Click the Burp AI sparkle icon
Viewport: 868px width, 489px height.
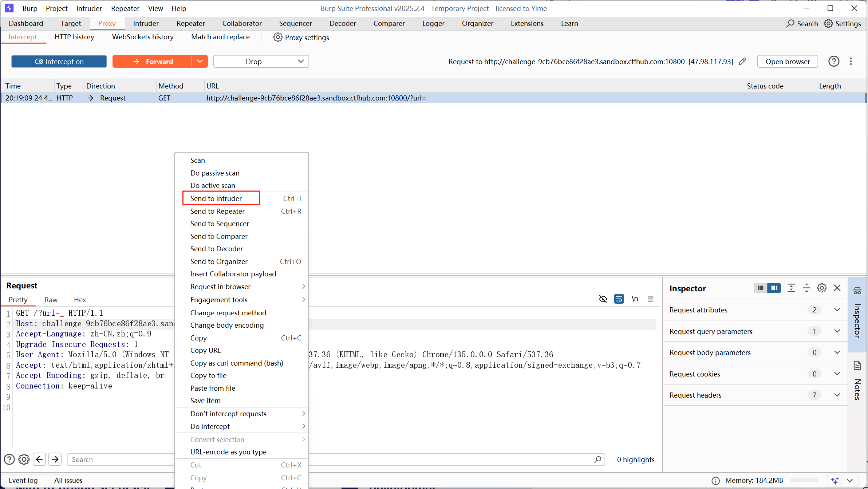coord(835,480)
